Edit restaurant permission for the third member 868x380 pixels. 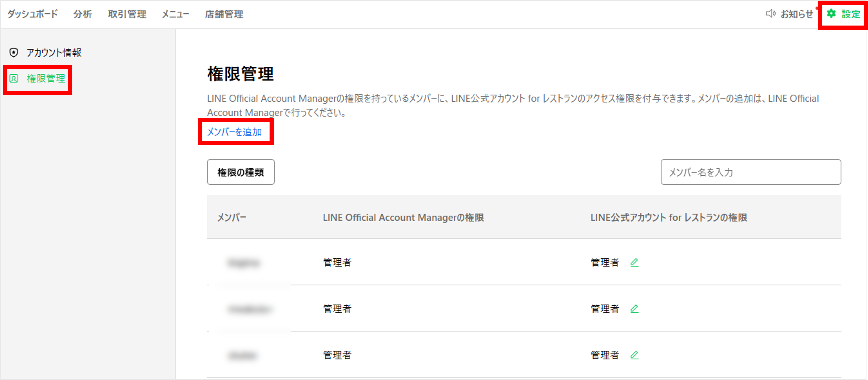(634, 355)
